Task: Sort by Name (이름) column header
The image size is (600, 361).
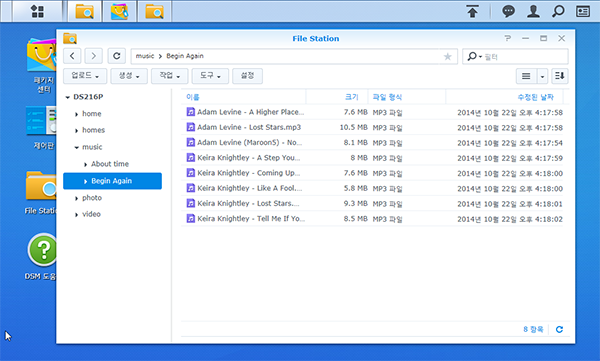Action: click(x=243, y=97)
